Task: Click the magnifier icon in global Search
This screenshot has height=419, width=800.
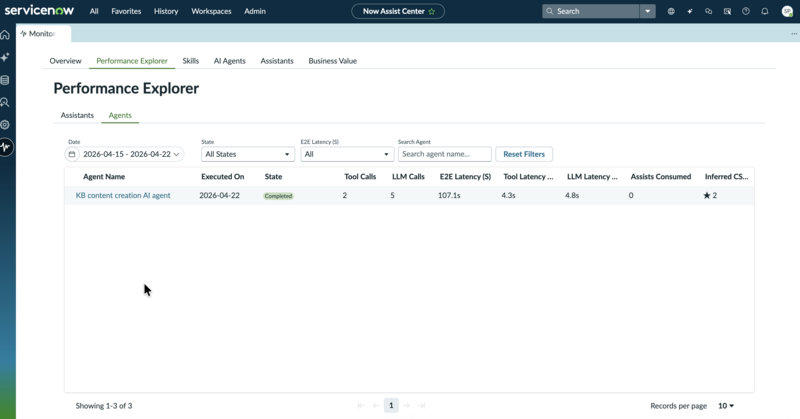Action: (550, 11)
